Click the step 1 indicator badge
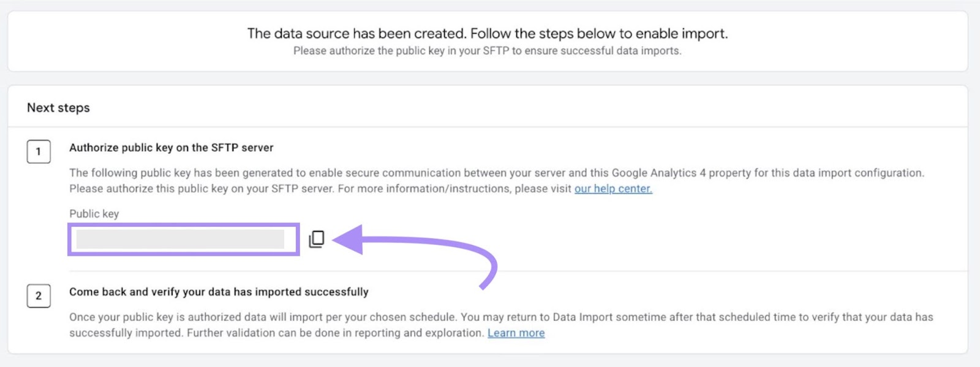This screenshot has width=980, height=367. pos(39,152)
